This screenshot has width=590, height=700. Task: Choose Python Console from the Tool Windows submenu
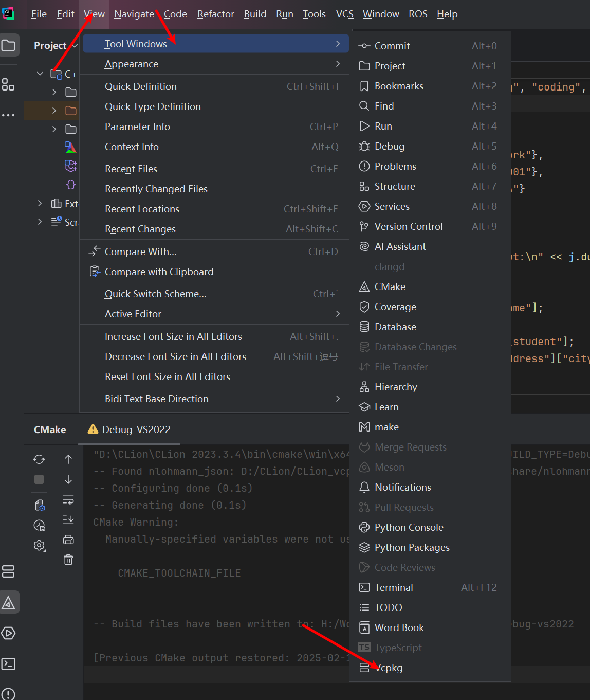pyautogui.click(x=409, y=527)
